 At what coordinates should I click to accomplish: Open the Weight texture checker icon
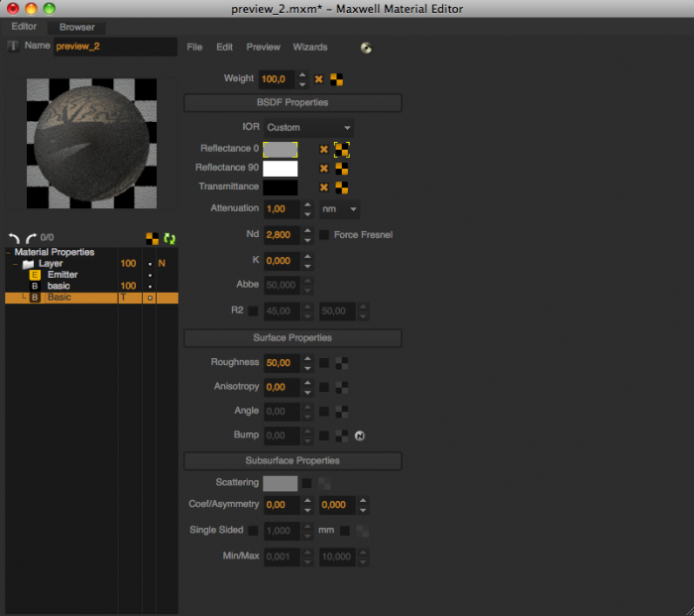[x=336, y=79]
